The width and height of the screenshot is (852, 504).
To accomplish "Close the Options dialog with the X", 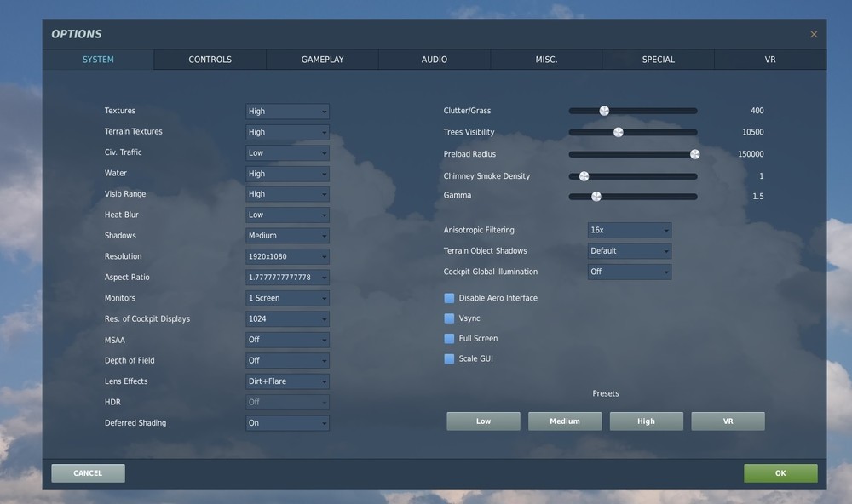I will [x=814, y=34].
